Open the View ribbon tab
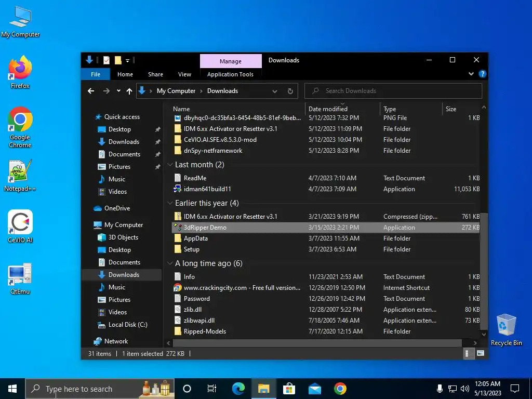 pyautogui.click(x=184, y=74)
